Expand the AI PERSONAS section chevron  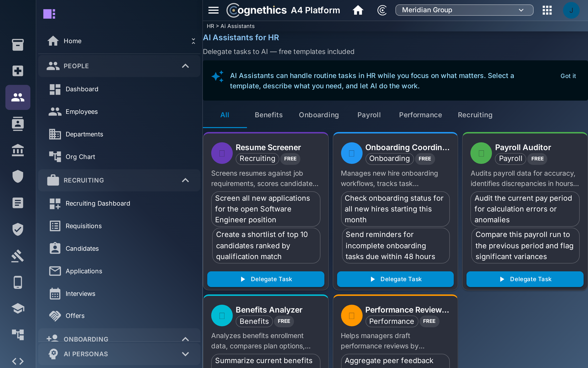[185, 354]
